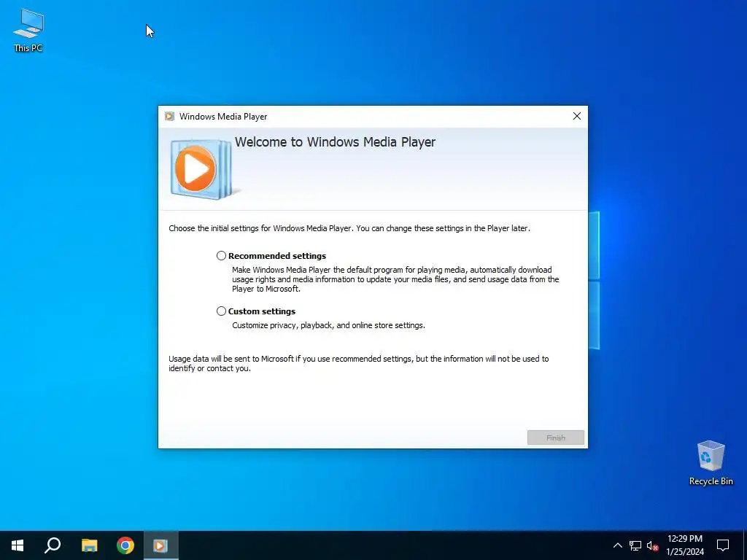This screenshot has height=560, width=747.
Task: Open taskbar Search
Action: point(53,545)
